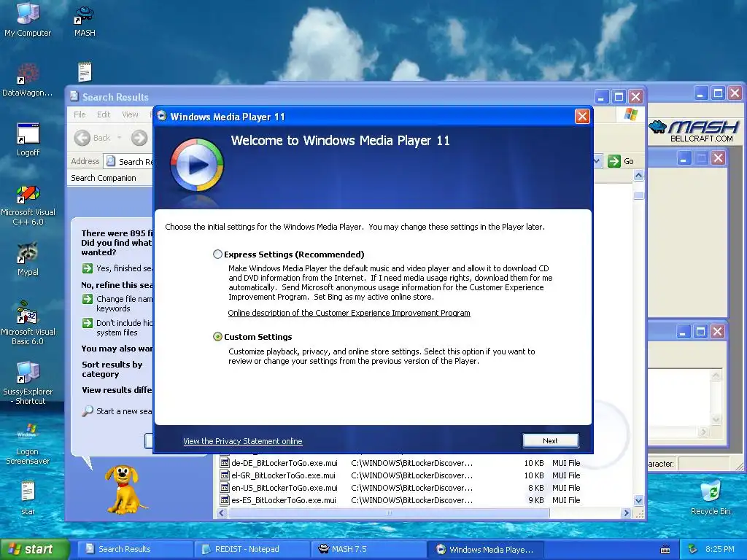The image size is (747, 560).
Task: Open View the Privacy Statement online link
Action: (242, 441)
